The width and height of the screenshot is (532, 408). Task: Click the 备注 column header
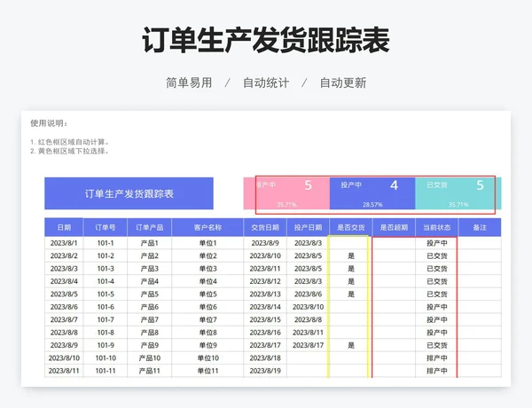[480, 227]
